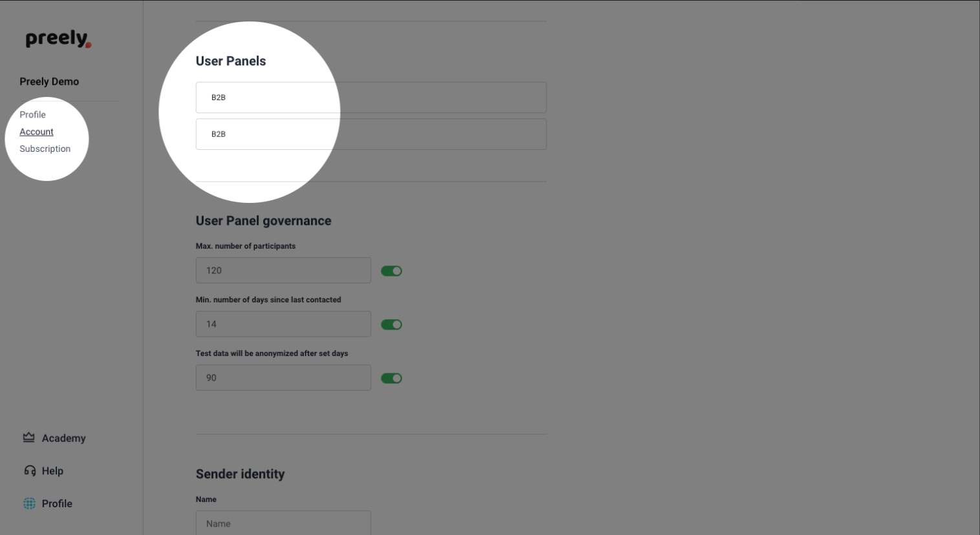The height and width of the screenshot is (535, 980).
Task: Open the Account settings link
Action: coord(36,132)
